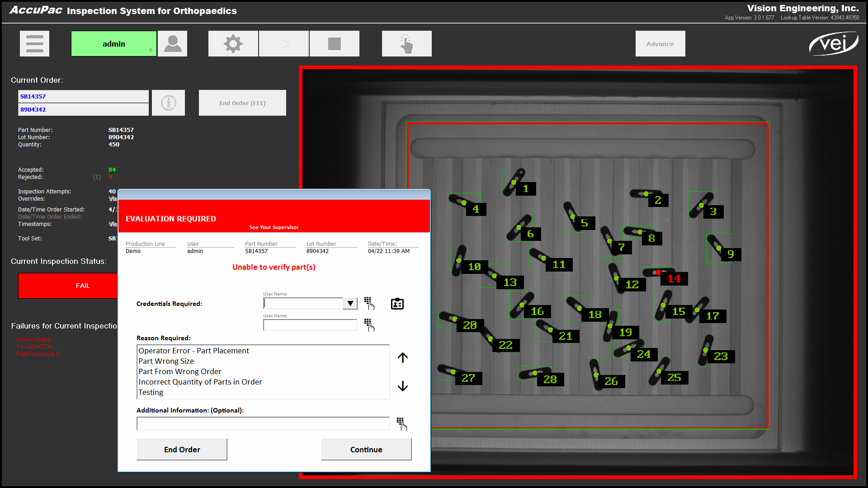Open the hamburger main menu

34,44
